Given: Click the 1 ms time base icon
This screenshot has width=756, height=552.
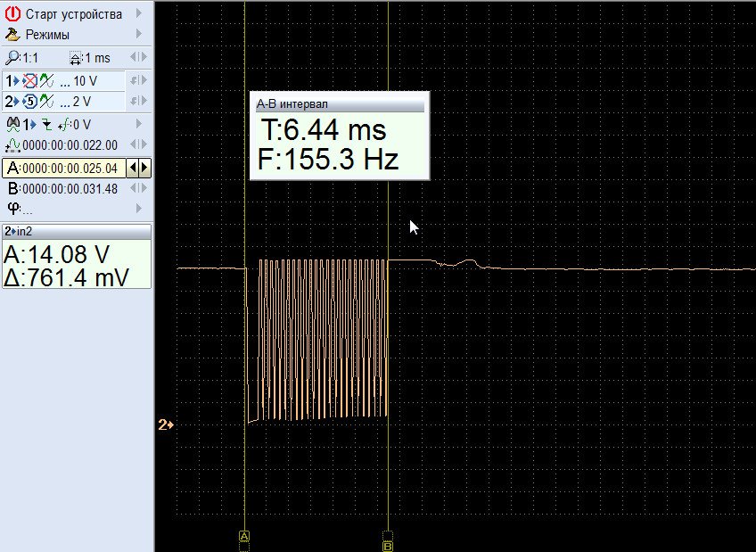Looking at the screenshot, I should [75, 58].
